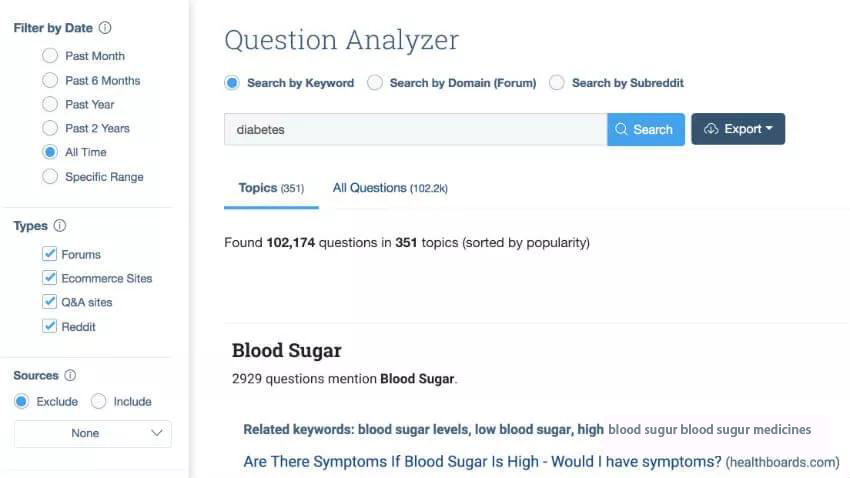Select the Past 6 Months filter
850x478 pixels.
pos(50,80)
